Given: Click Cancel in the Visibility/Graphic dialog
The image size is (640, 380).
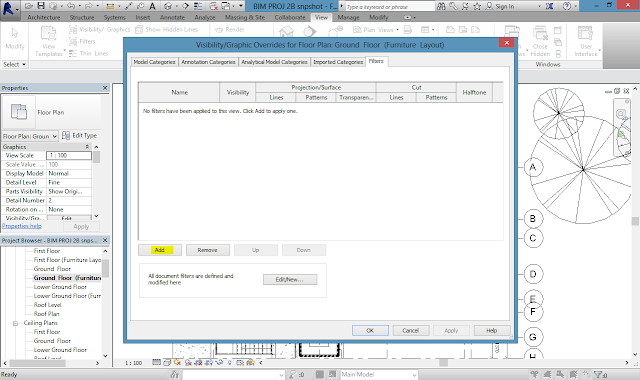Looking at the screenshot, I should [411, 331].
